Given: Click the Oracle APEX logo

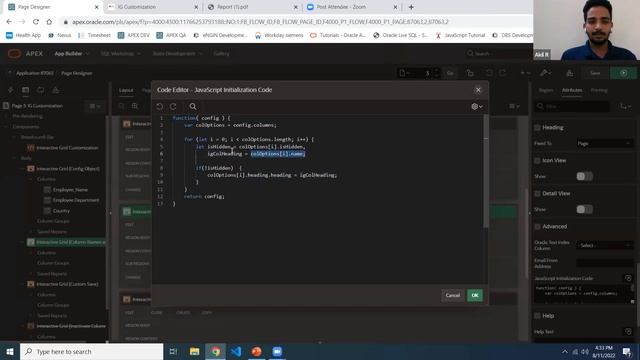Looking at the screenshot, I should click(x=25, y=53).
